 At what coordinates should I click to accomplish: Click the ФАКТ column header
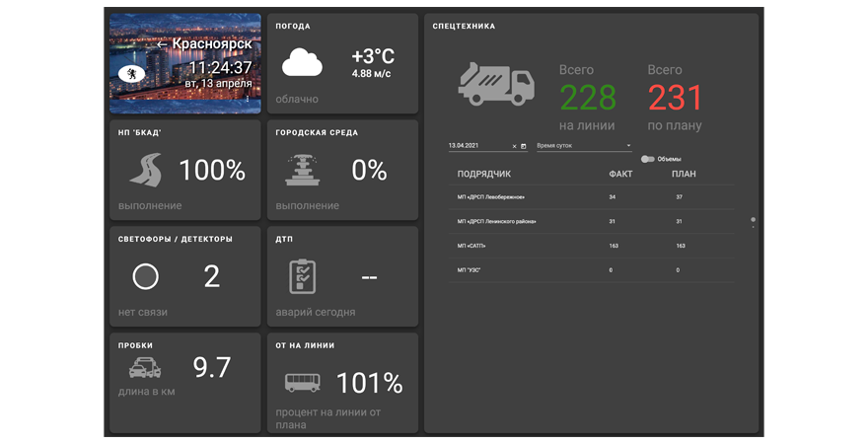coord(620,174)
